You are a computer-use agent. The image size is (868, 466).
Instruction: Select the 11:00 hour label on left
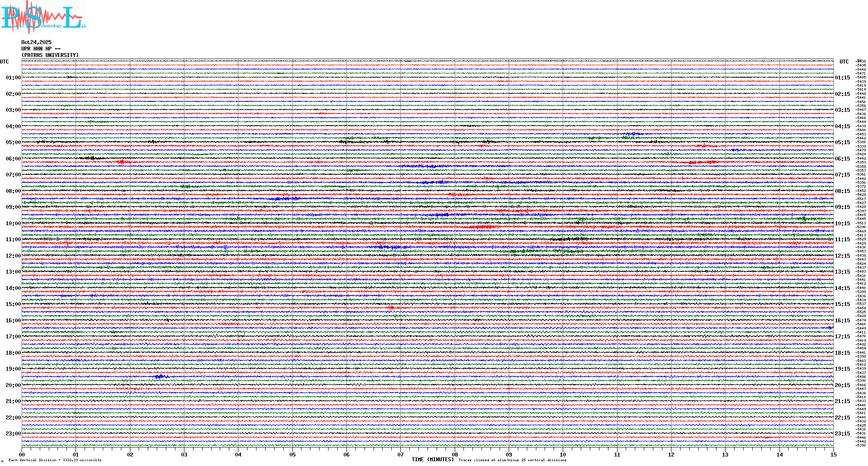tap(13, 239)
